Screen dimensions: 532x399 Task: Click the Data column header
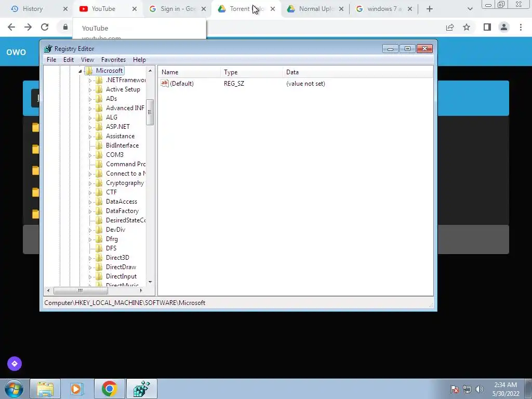(358, 72)
